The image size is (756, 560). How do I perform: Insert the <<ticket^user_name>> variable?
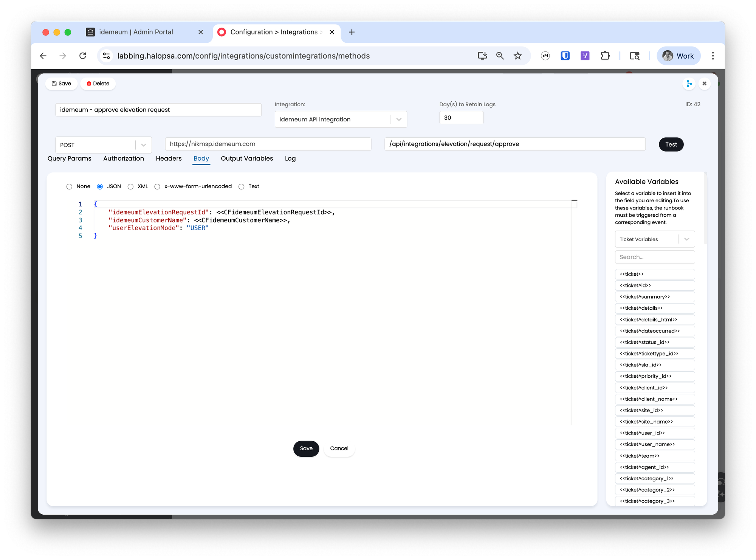(655, 444)
